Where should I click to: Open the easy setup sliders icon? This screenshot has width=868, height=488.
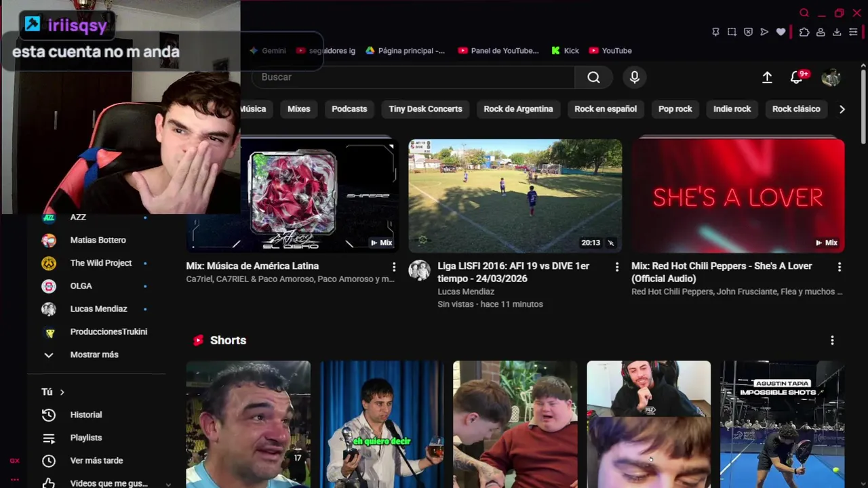tap(853, 32)
